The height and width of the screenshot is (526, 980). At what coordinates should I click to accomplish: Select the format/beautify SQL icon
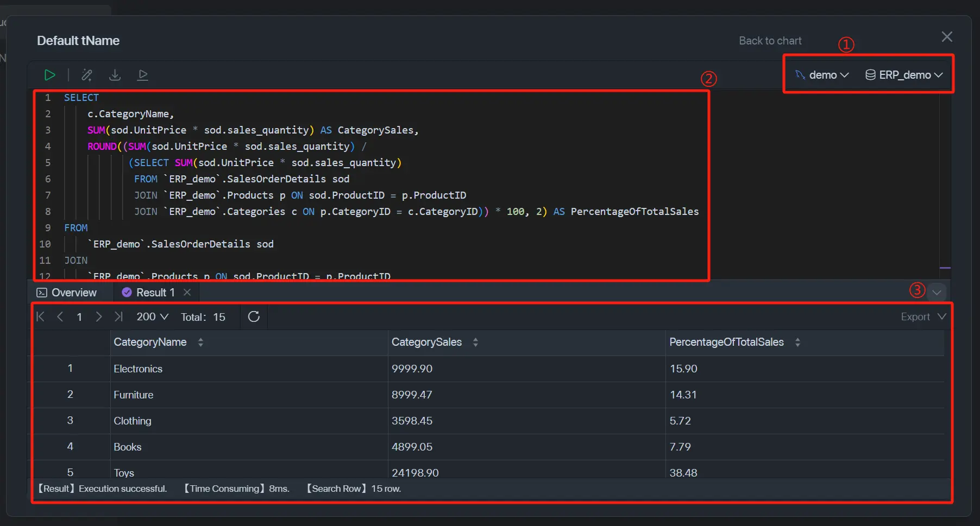(x=87, y=75)
